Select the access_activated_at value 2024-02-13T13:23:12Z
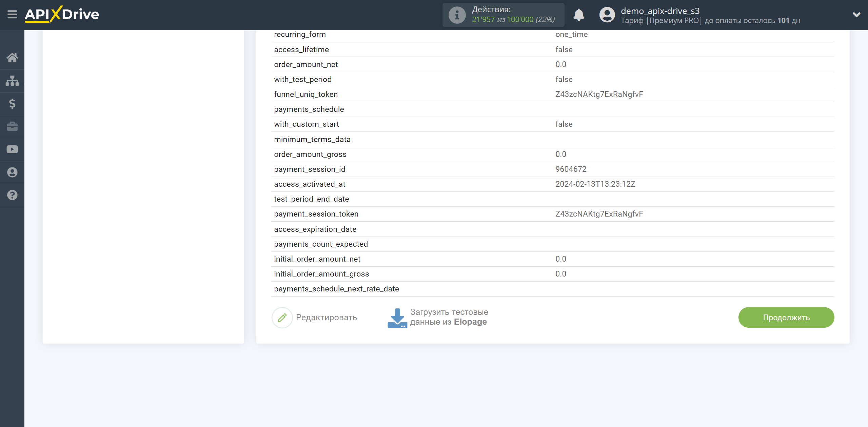 coord(595,184)
